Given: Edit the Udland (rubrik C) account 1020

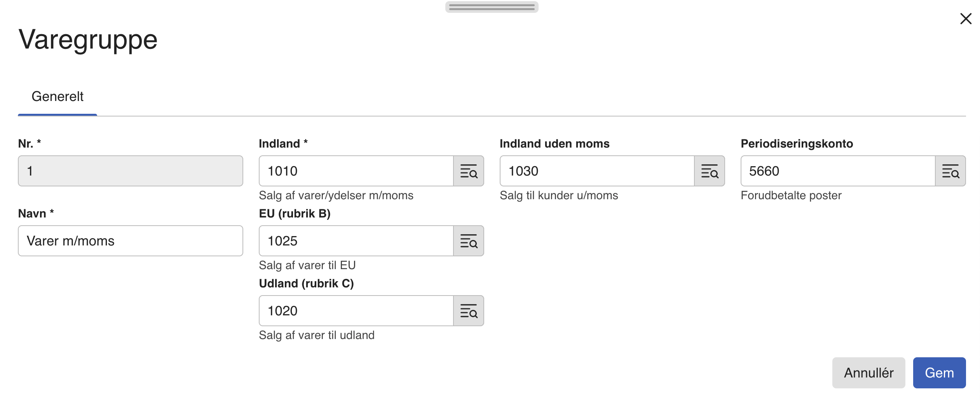Looking at the screenshot, I should click(x=356, y=311).
